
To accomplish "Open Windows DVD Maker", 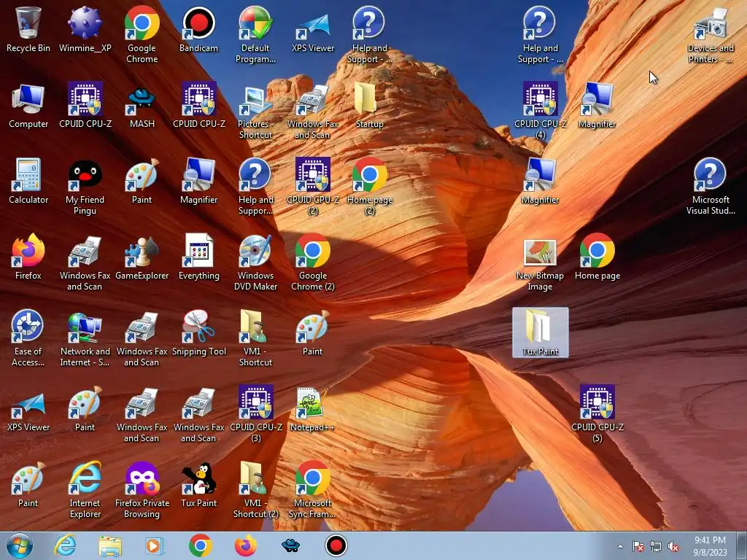I will click(255, 262).
